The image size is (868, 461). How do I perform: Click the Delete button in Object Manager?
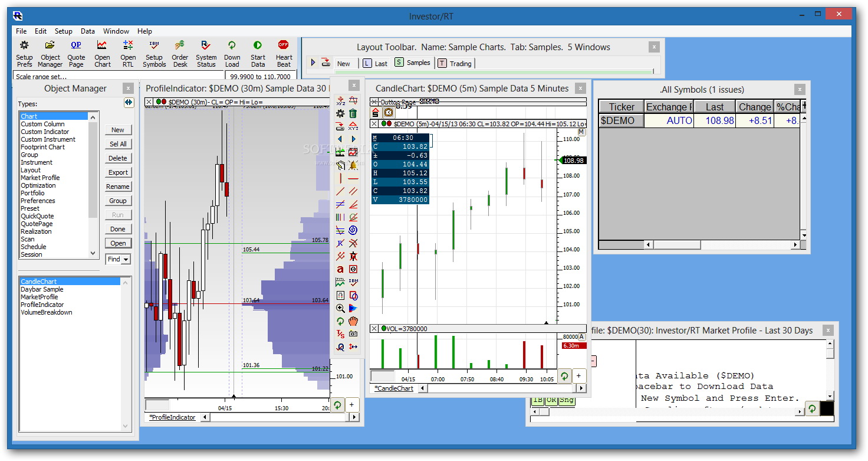tap(118, 158)
